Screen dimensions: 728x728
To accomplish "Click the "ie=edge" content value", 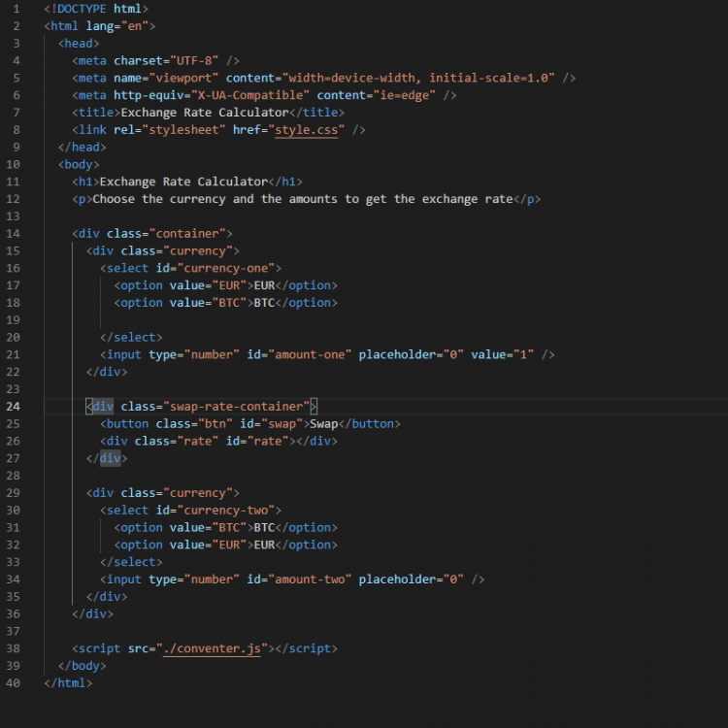I will (405, 95).
